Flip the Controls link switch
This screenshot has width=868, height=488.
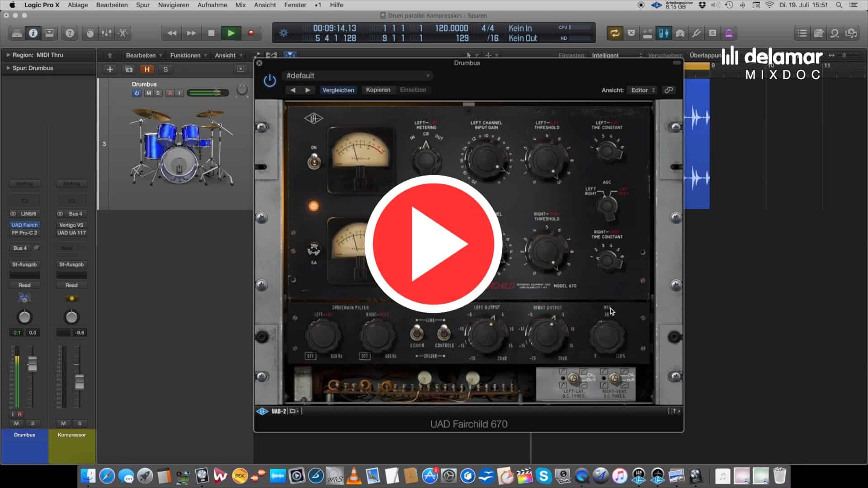pyautogui.click(x=444, y=333)
